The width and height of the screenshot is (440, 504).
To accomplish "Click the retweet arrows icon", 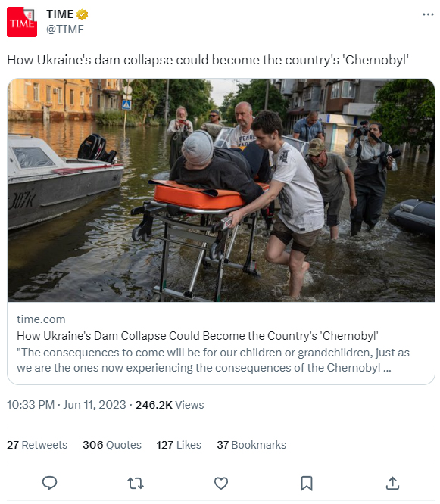I will click(136, 483).
